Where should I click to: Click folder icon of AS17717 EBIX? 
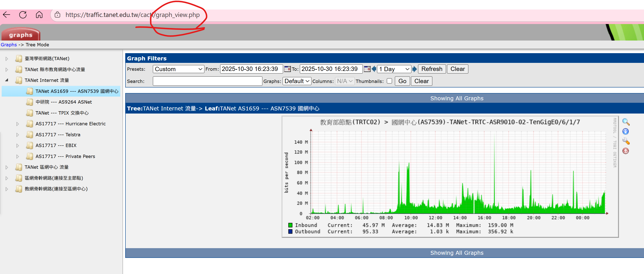coord(30,145)
